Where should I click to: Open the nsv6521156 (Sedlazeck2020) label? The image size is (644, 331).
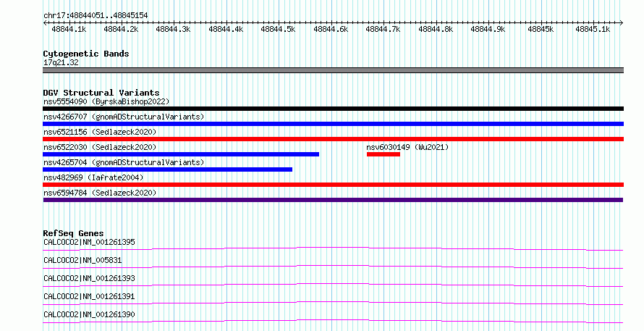pos(100,132)
